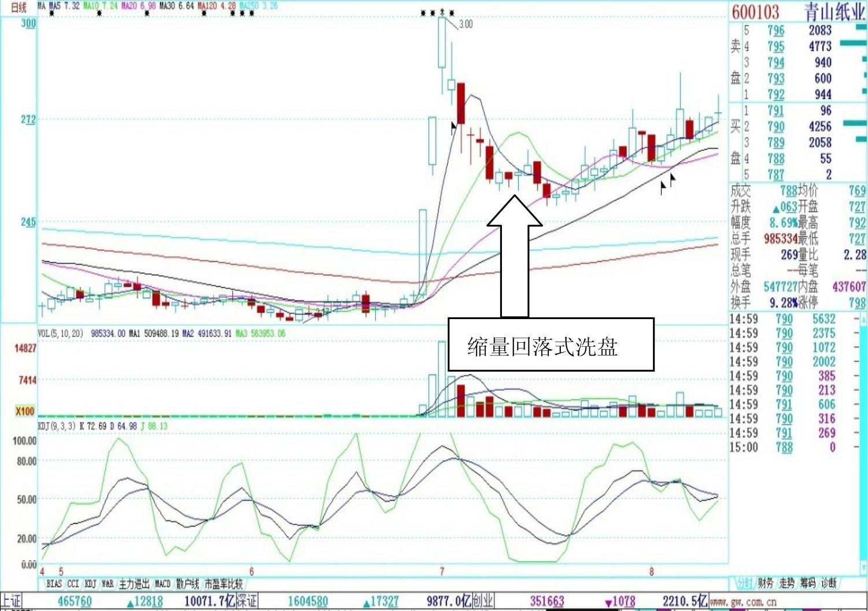Select sell level 5 price 796
Viewport: 868px width, 611px height.
[775, 31]
